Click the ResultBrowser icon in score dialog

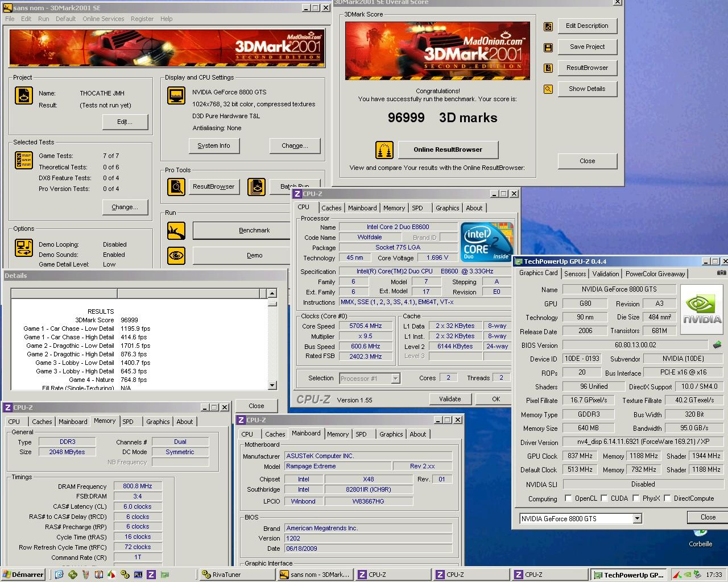(x=548, y=68)
